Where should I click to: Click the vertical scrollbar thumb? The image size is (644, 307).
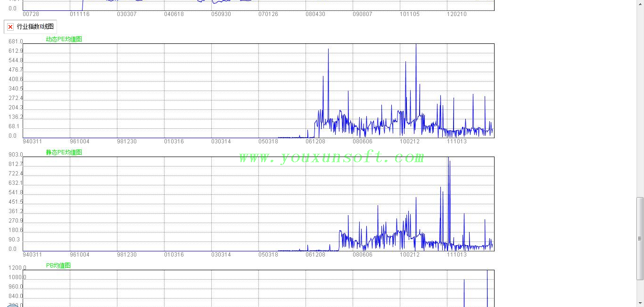(x=640, y=238)
